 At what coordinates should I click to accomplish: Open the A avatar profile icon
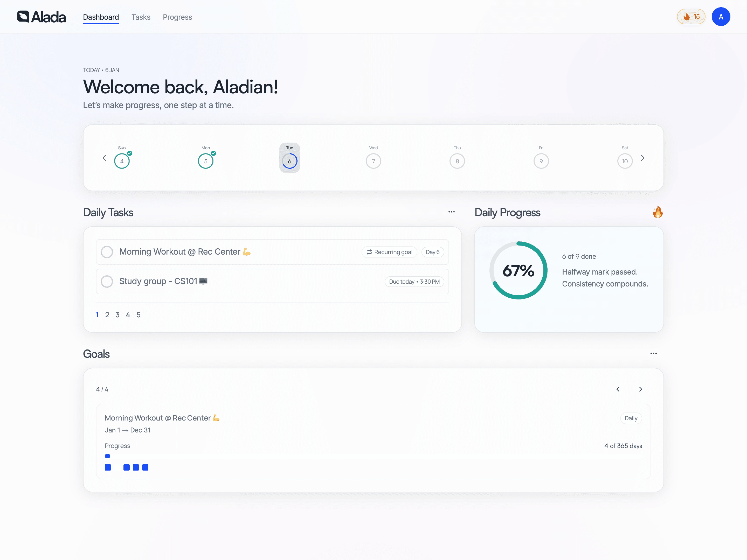pos(721,17)
